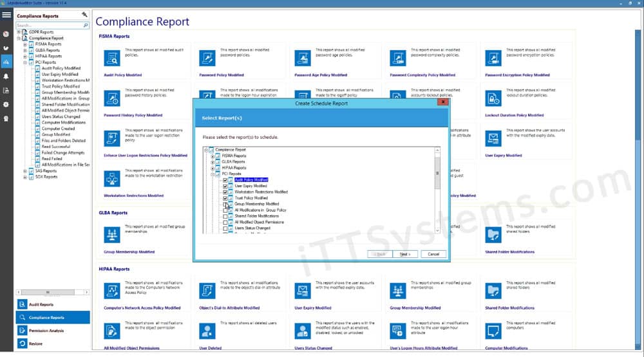Viewport: 644px width, 357px height.
Task: Click the highlighted reports chart sidebar icon
Action: (6, 62)
